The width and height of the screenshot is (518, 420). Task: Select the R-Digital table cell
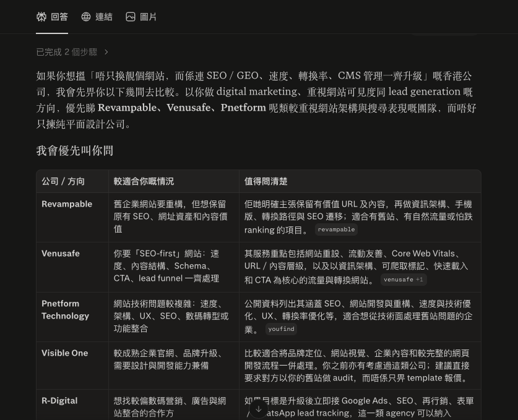pyautogui.click(x=72, y=405)
